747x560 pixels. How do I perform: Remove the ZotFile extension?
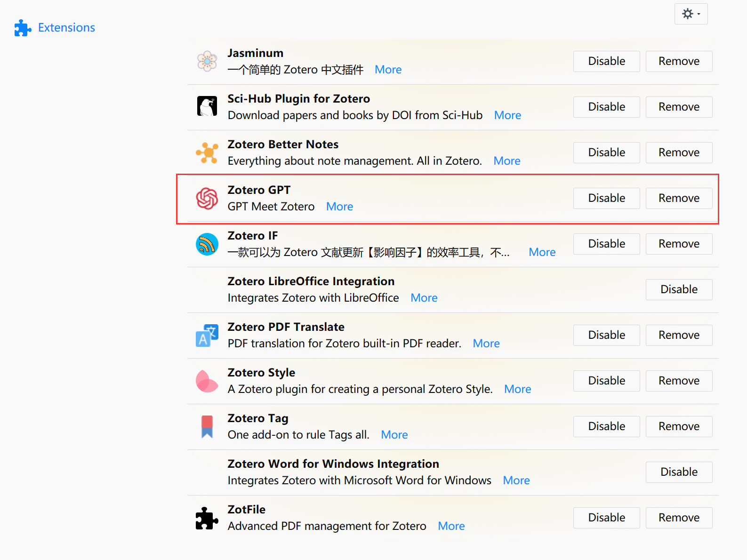[679, 518]
